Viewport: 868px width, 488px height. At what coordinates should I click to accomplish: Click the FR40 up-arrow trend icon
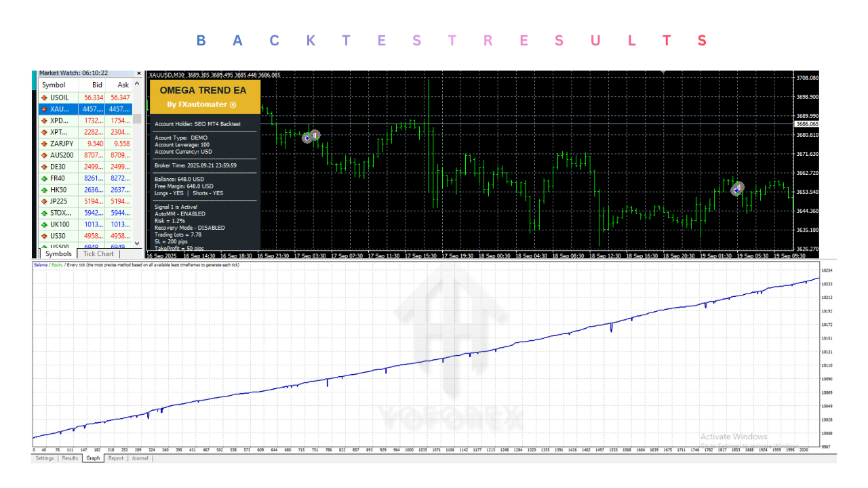pos(43,178)
